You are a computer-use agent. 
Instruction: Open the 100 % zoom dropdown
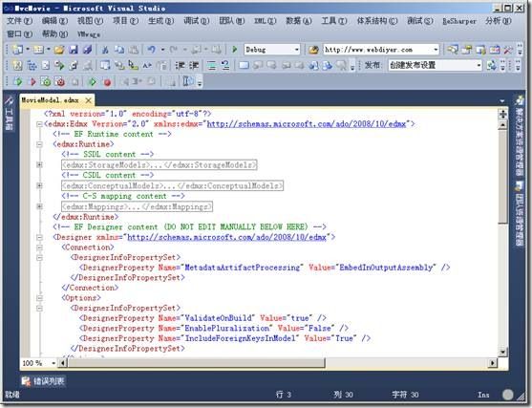click(53, 363)
